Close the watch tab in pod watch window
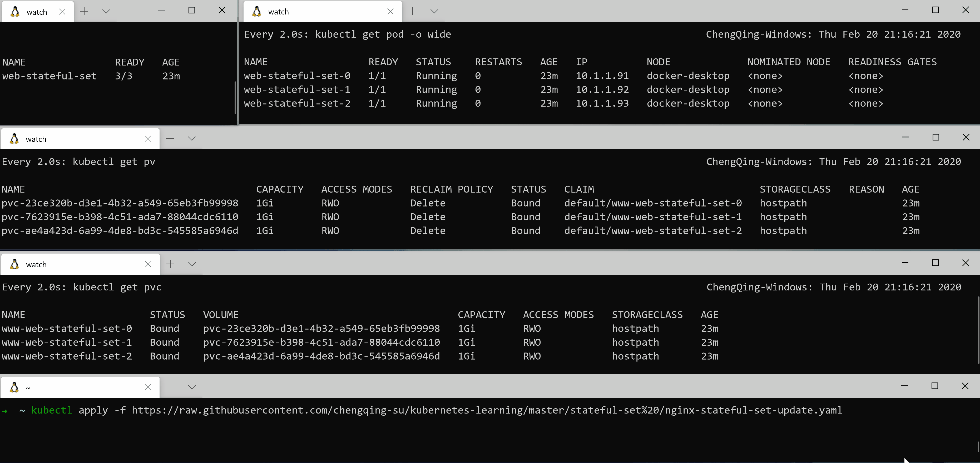Screen dimensions: 980x463 [390, 12]
